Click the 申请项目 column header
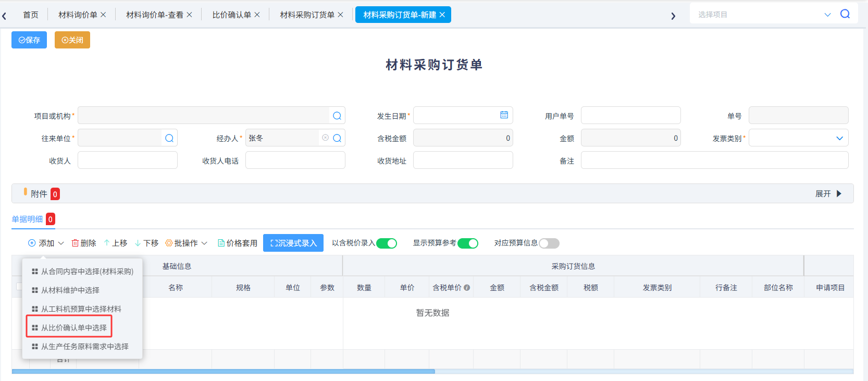 pyautogui.click(x=830, y=287)
